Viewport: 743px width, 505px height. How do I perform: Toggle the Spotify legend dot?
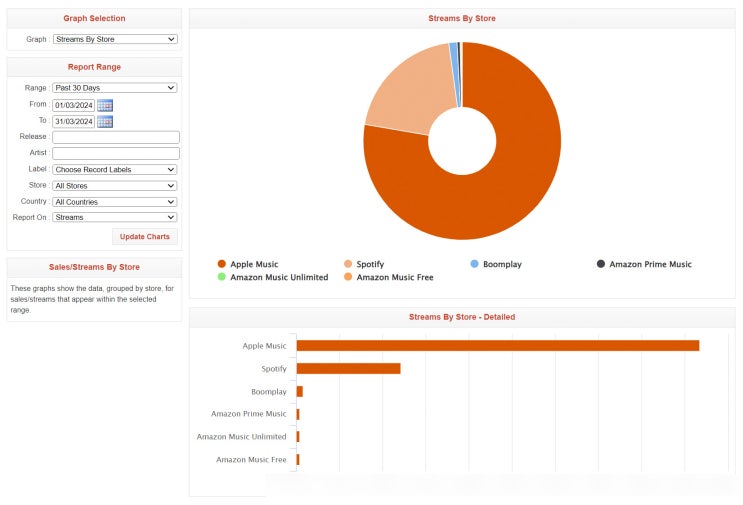pyautogui.click(x=348, y=264)
